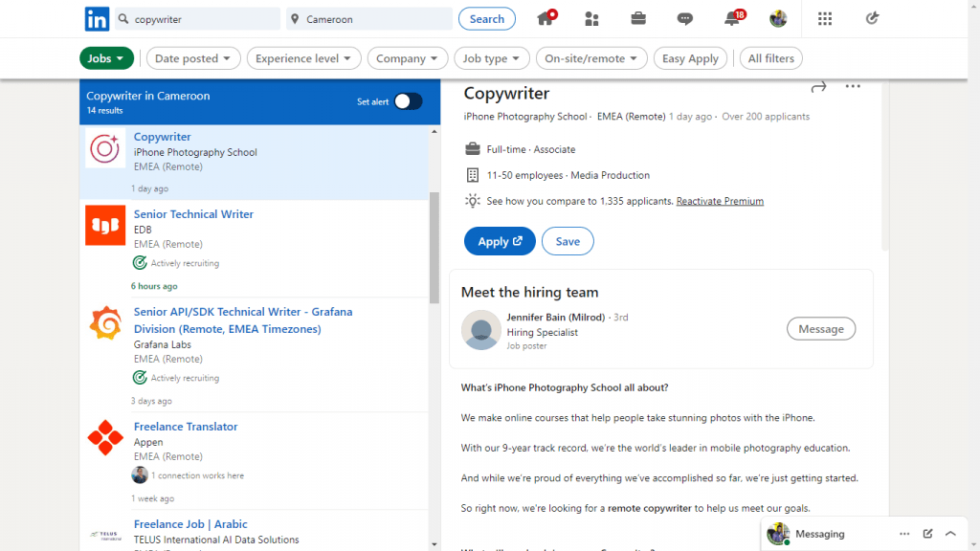Screen dimensions: 980x551
Task: Open the messaging speech bubble icon
Action: pyautogui.click(x=683, y=18)
